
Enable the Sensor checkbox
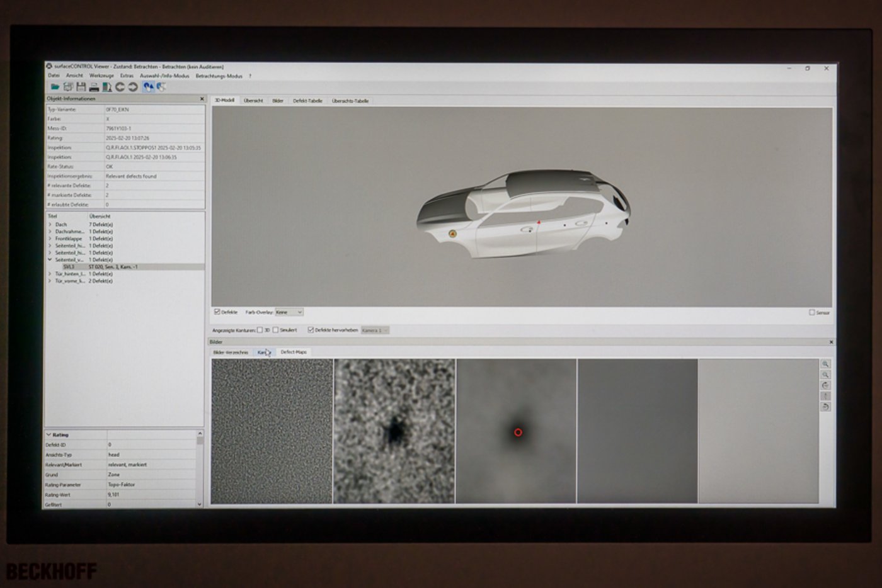coord(812,312)
